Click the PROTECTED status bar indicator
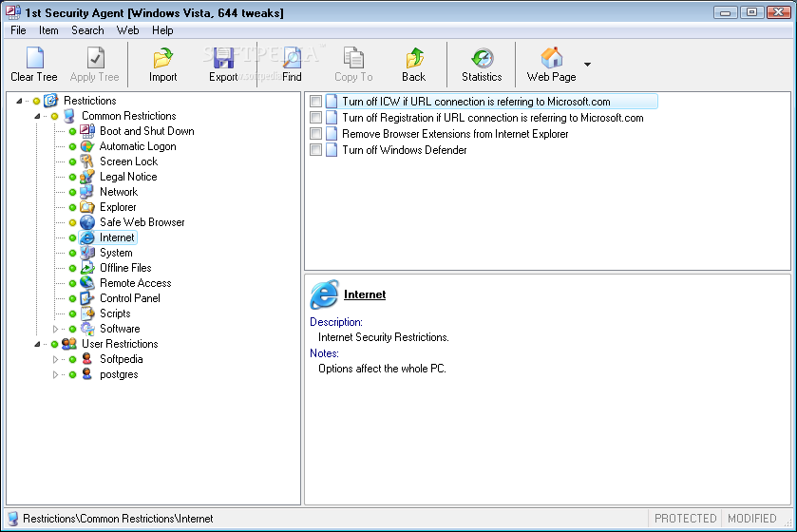The width and height of the screenshot is (797, 532). pyautogui.click(x=685, y=519)
